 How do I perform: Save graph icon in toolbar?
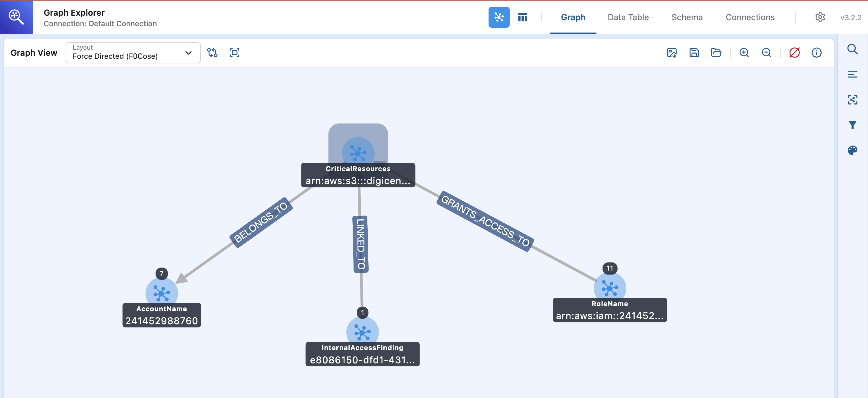(x=694, y=52)
